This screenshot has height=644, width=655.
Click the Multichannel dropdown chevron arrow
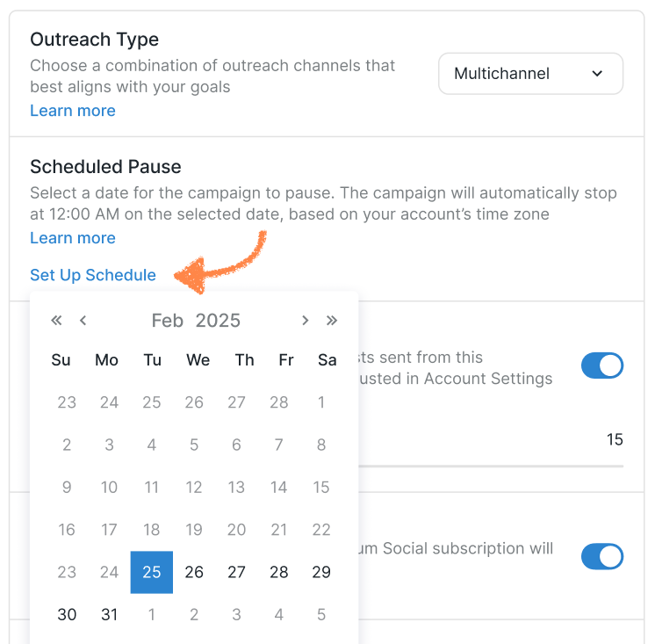pos(598,74)
